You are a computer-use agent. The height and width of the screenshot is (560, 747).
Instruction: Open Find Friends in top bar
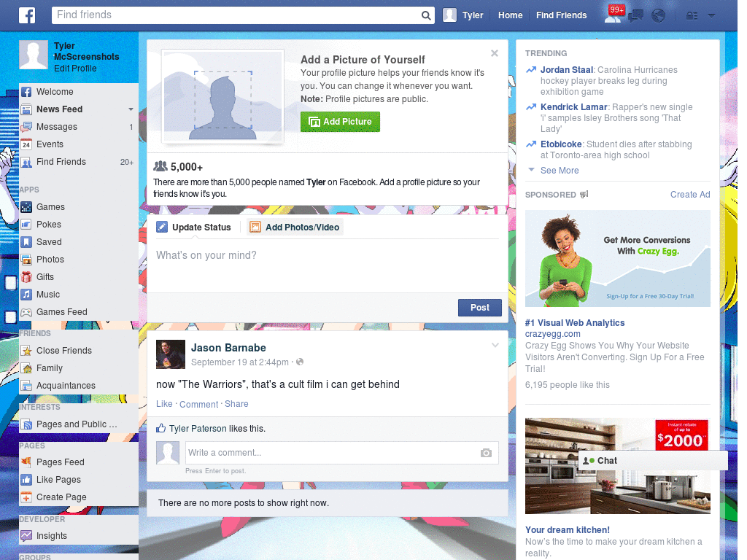click(x=561, y=15)
